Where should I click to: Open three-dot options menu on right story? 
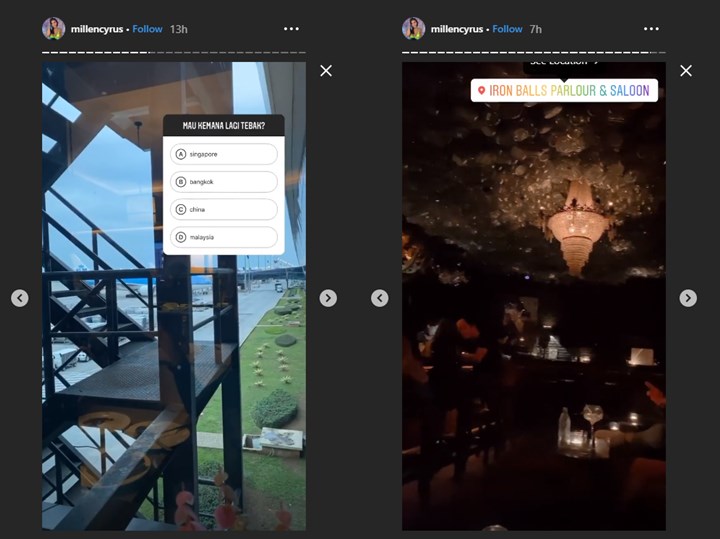(x=651, y=29)
